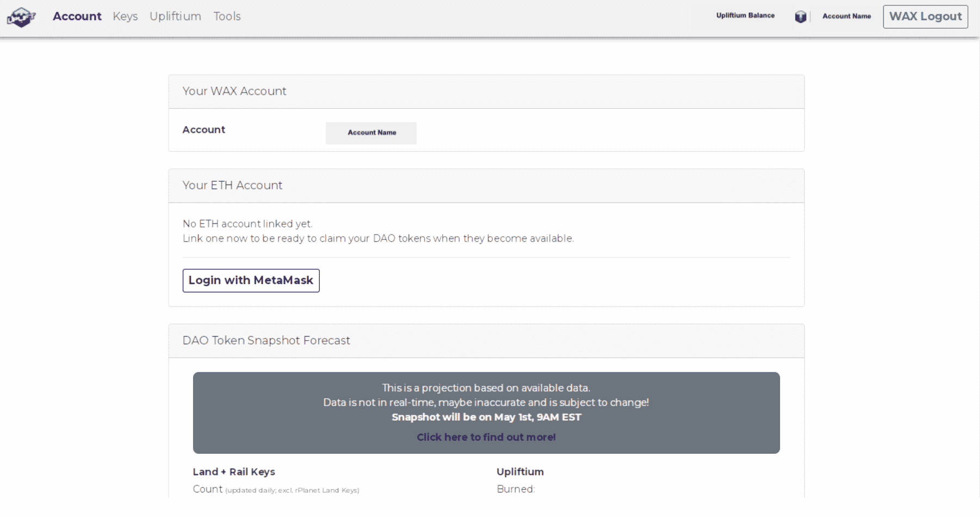Go to the Keys page

125,16
